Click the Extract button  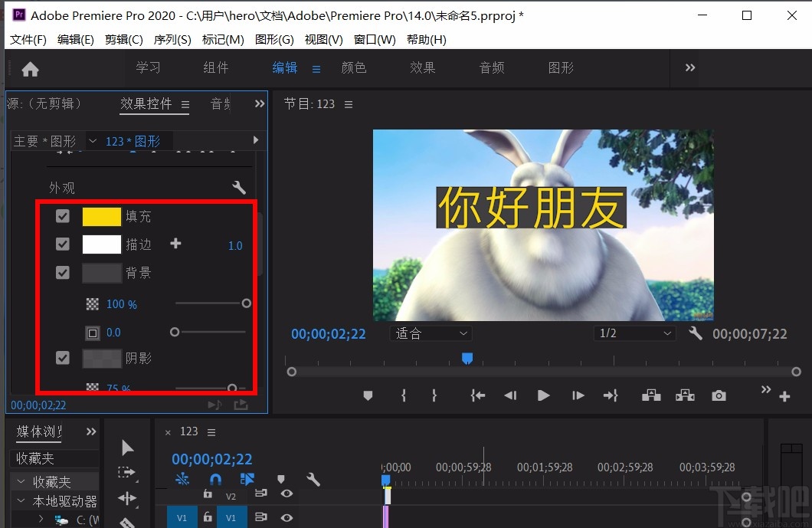click(685, 396)
